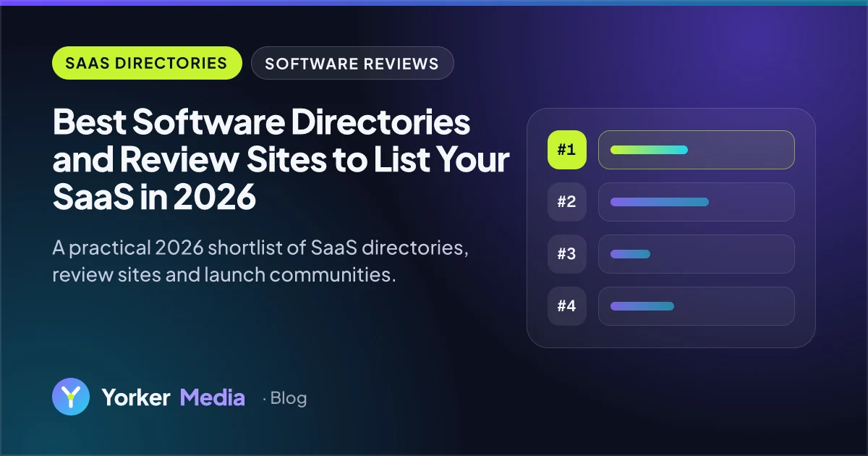Open the Blog label beside Yorker Media
Image resolution: width=868 pixels, height=456 pixels.
(285, 398)
